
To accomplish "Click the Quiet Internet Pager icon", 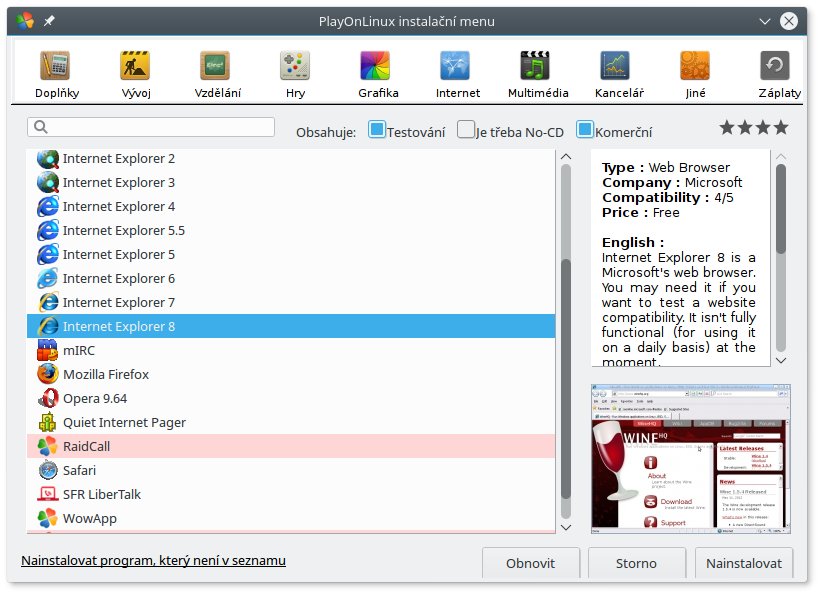I will (48, 422).
